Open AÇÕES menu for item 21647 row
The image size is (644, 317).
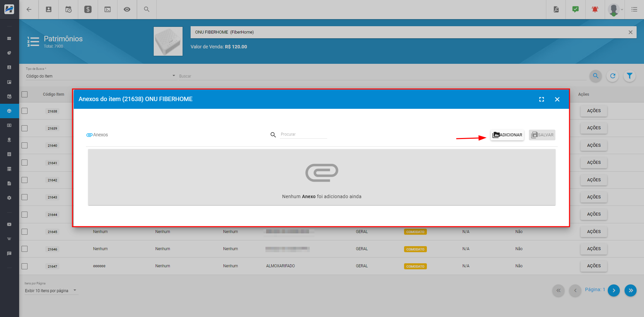coord(594,266)
